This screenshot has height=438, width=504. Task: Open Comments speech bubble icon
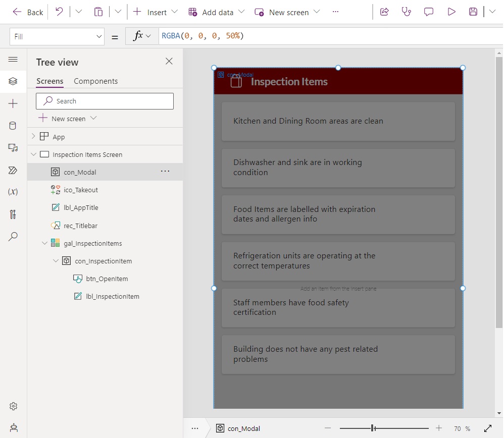[428, 12]
